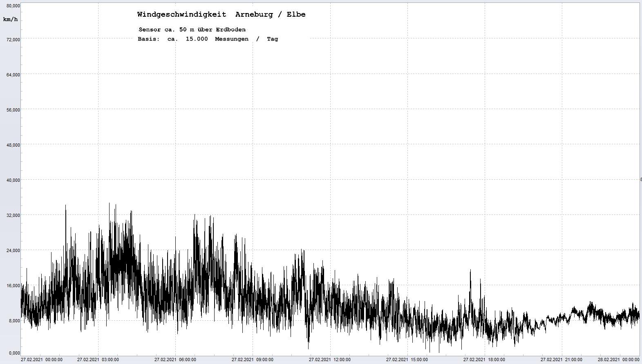The width and height of the screenshot is (642, 364).
Task: Select the 27.02.2021 18:00:00 time label
Action: [484, 360]
